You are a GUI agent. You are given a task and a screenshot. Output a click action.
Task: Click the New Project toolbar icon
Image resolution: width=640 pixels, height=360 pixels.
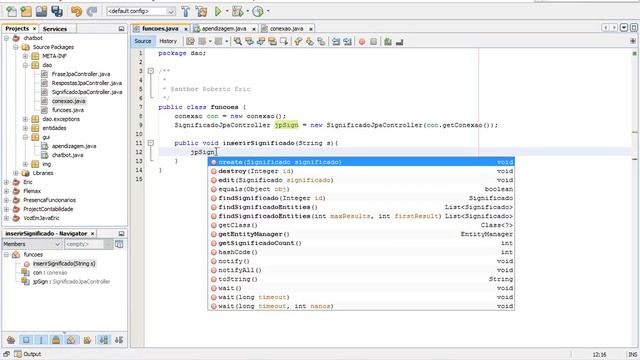[x=26, y=11]
